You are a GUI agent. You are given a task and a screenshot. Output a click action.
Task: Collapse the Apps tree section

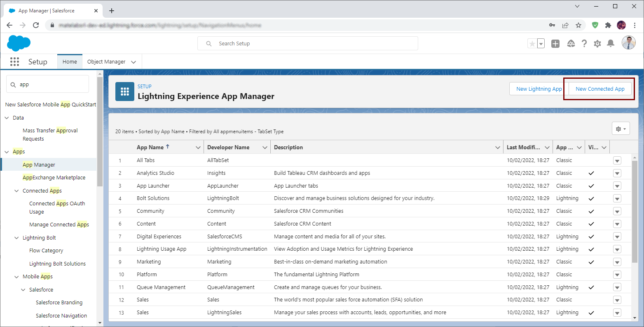[7, 152]
